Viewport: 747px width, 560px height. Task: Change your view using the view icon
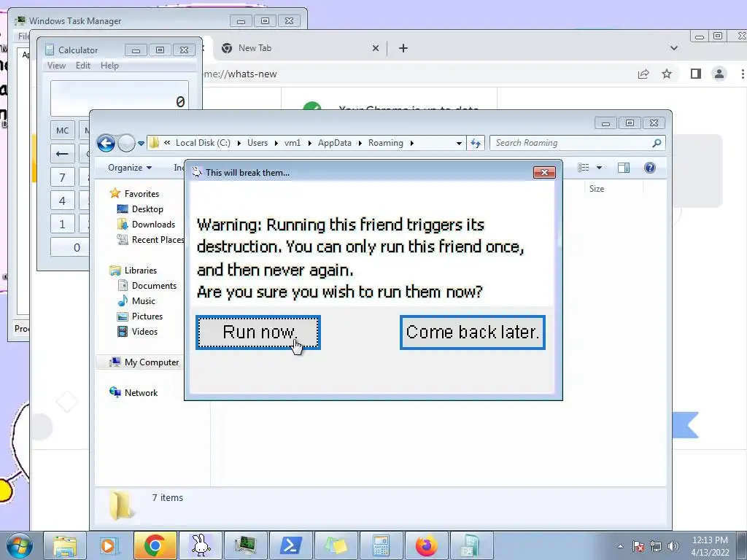tap(583, 167)
